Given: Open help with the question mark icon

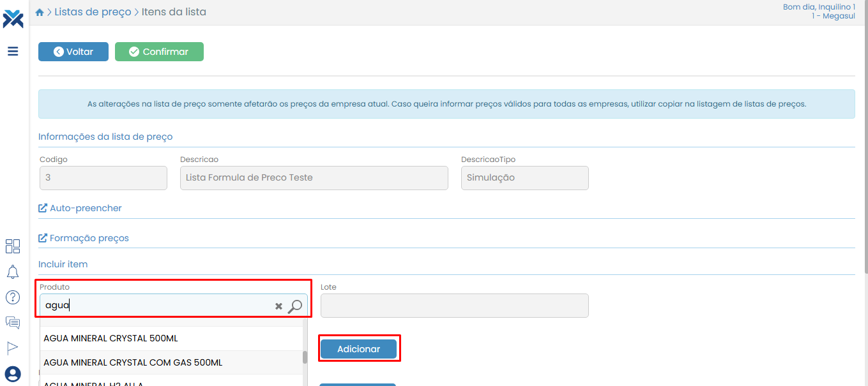Looking at the screenshot, I should click(13, 297).
